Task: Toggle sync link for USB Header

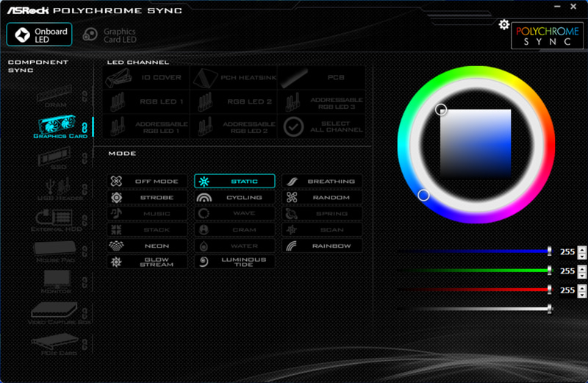Action: click(85, 189)
